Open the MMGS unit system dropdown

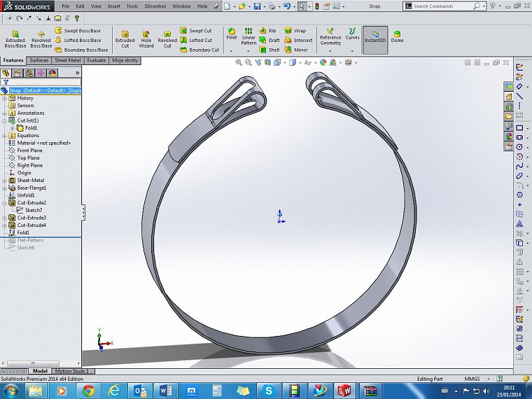(473, 379)
